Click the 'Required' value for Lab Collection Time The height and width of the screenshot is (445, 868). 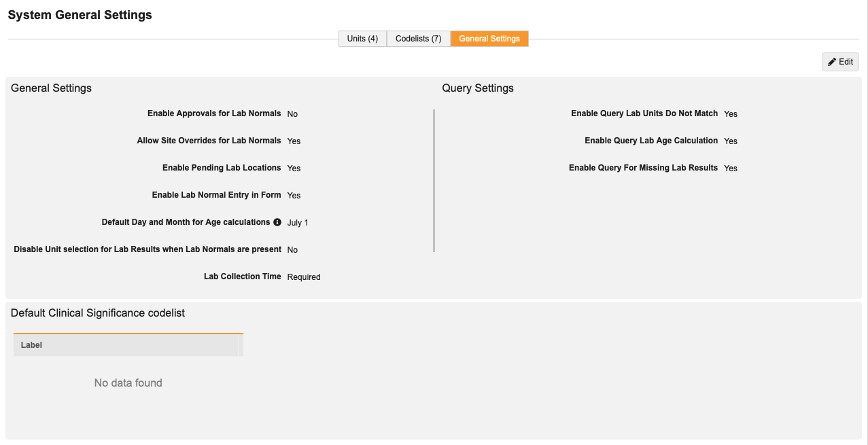(304, 277)
